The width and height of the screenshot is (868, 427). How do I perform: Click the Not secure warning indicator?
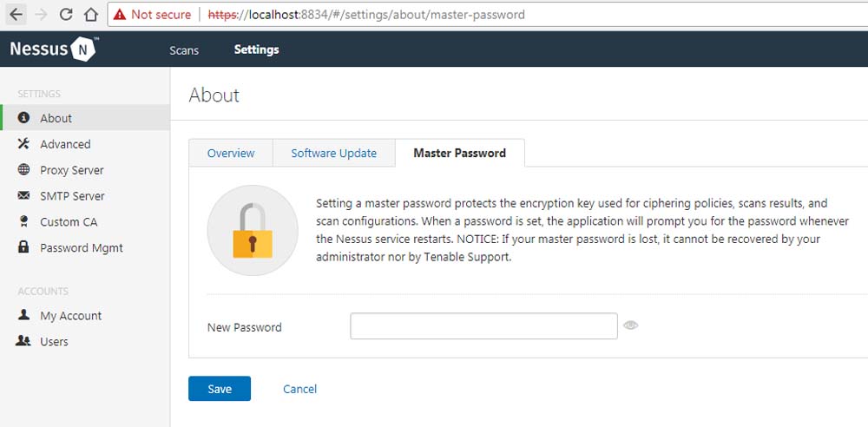tap(151, 15)
